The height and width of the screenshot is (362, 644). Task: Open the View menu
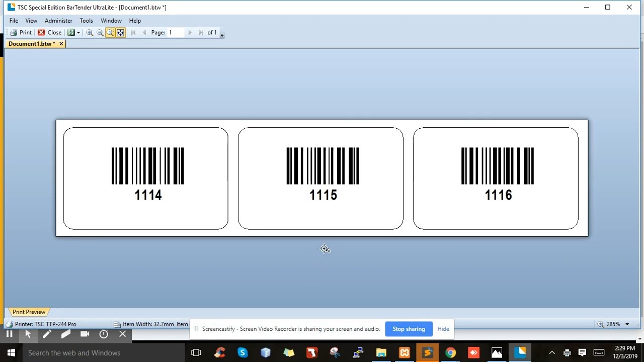pyautogui.click(x=31, y=21)
